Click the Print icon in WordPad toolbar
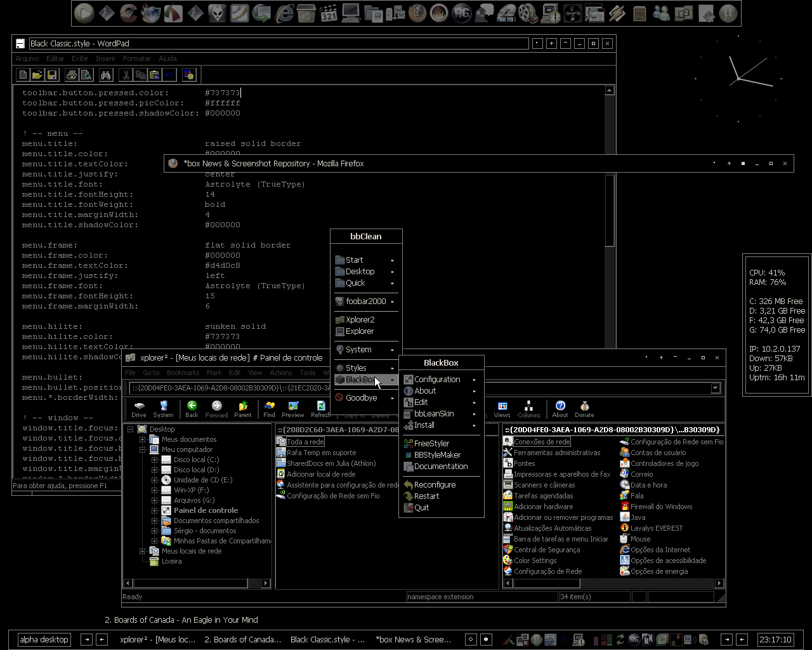 [x=72, y=75]
